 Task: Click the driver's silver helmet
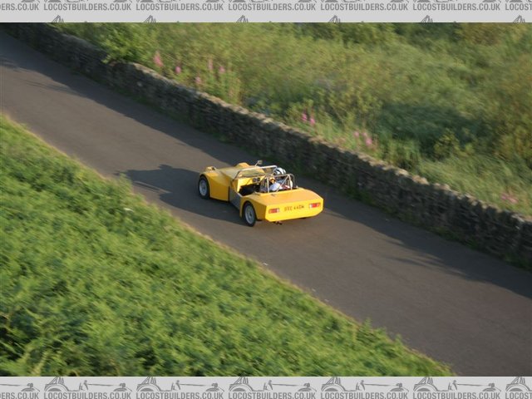[x=278, y=173]
